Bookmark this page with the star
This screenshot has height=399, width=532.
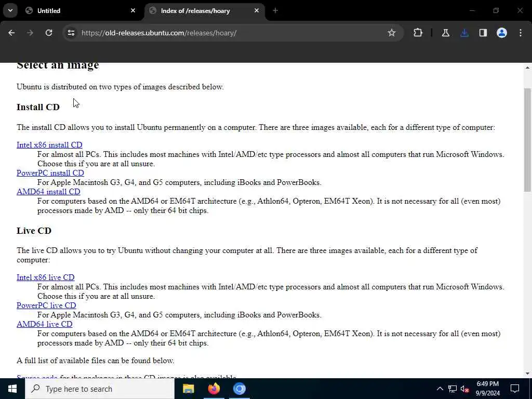392,33
